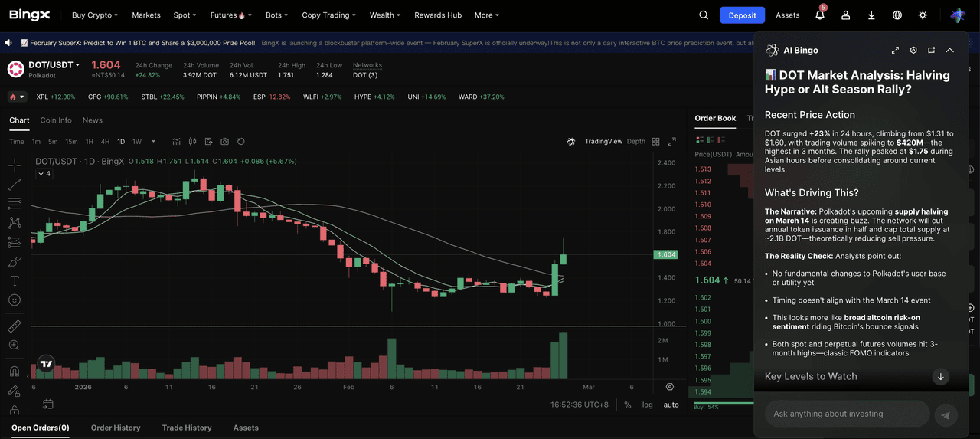The width and height of the screenshot is (980, 439).
Task: Open the Order History tab
Action: pyautogui.click(x=116, y=428)
